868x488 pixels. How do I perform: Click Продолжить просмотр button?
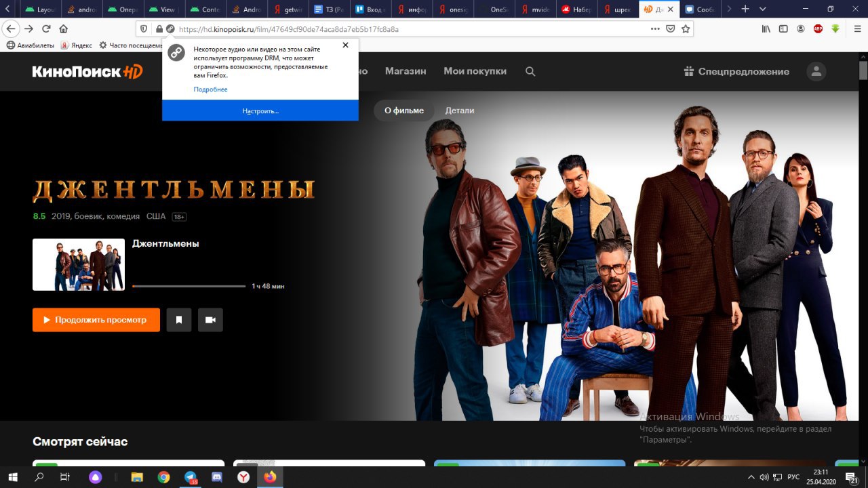pos(96,320)
